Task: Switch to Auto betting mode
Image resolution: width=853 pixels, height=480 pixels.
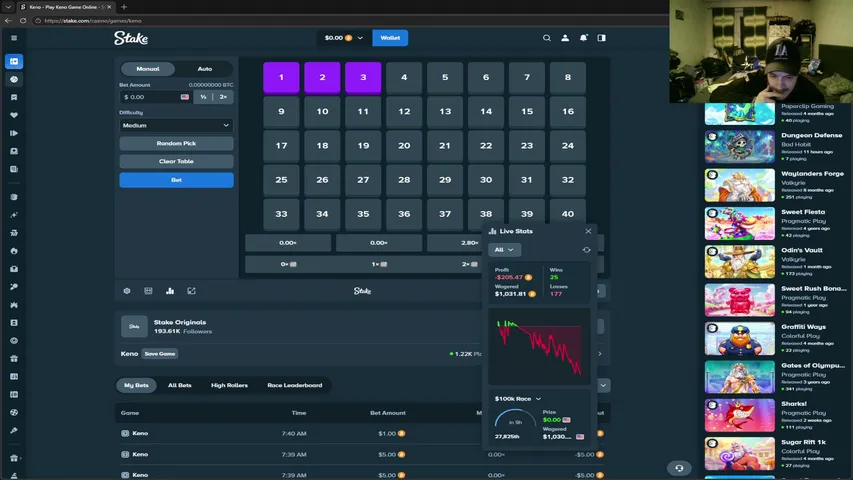Action: pos(205,69)
